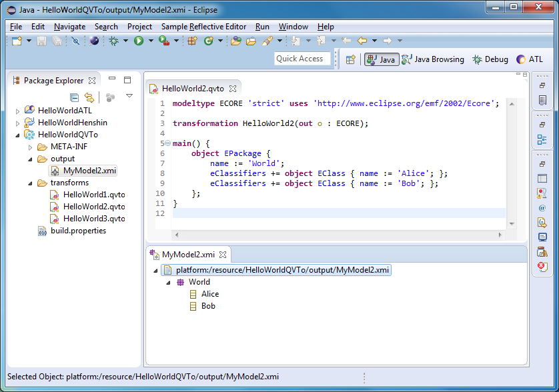
Task: Click the Open Type toolbar icon
Action: click(x=235, y=41)
